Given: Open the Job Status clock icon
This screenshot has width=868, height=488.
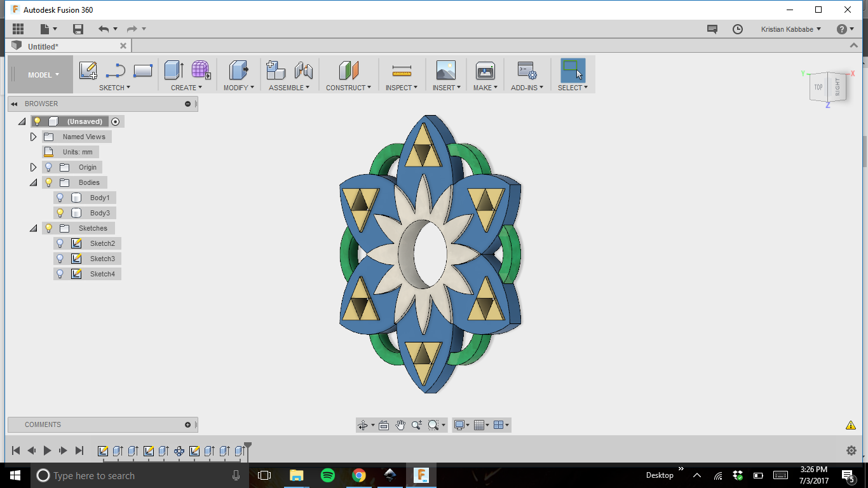Looking at the screenshot, I should click(x=738, y=29).
